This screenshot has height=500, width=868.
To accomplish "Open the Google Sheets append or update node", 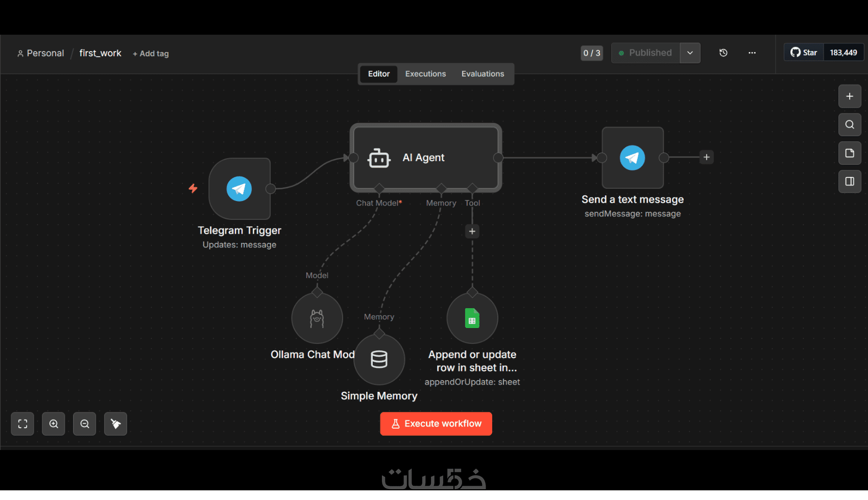I will pyautogui.click(x=472, y=318).
